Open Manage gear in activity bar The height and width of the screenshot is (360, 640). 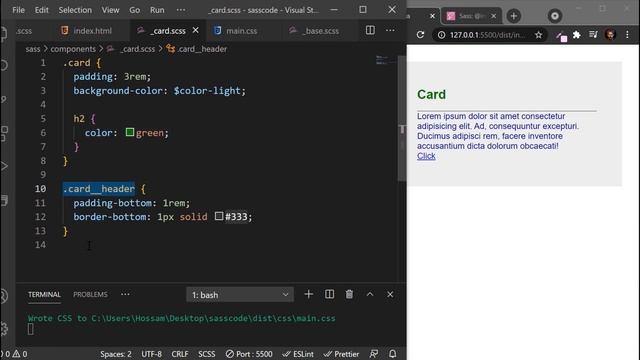click(4, 329)
